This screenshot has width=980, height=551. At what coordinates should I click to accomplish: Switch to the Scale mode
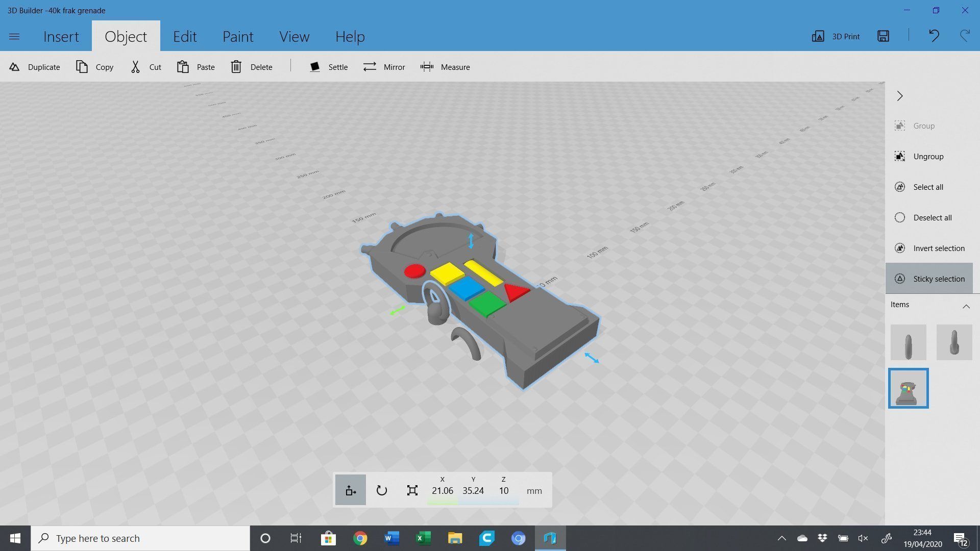[412, 490]
